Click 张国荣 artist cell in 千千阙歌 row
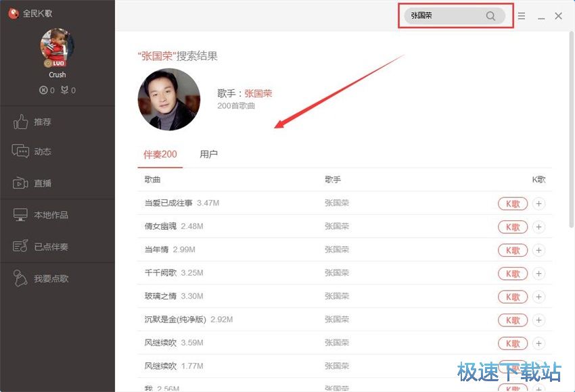 [337, 273]
